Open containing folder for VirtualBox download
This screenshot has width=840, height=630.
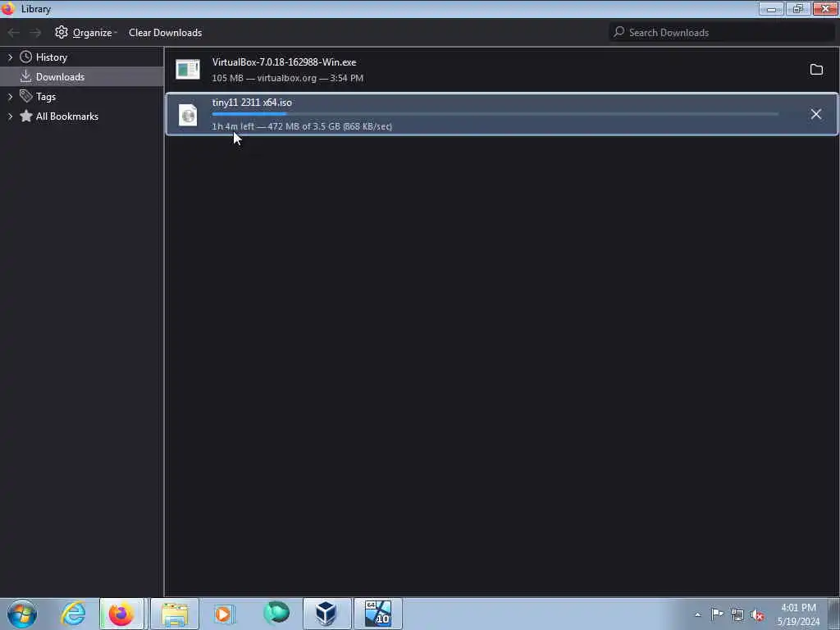pos(816,70)
